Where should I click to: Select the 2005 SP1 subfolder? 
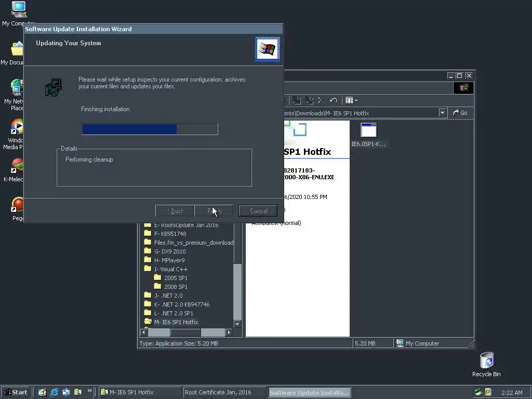click(x=176, y=278)
